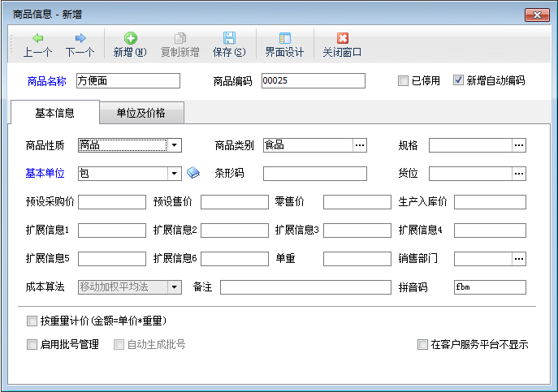The image size is (558, 392).
Task: Click the 条形码 input field
Action: 314,173
